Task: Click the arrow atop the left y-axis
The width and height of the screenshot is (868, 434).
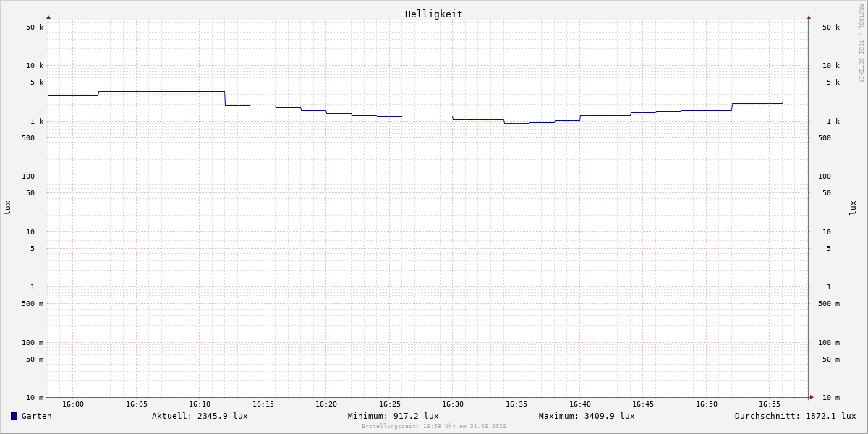Action: pyautogui.click(x=48, y=17)
